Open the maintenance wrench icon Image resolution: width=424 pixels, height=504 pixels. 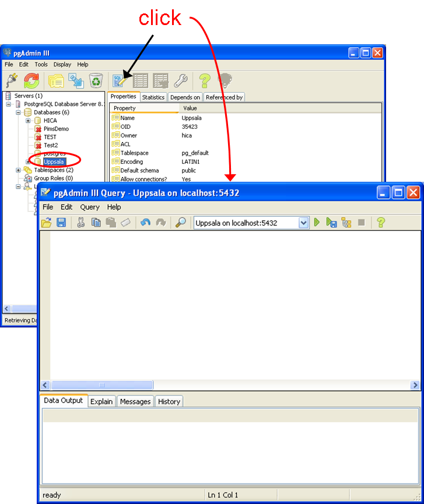[180, 80]
